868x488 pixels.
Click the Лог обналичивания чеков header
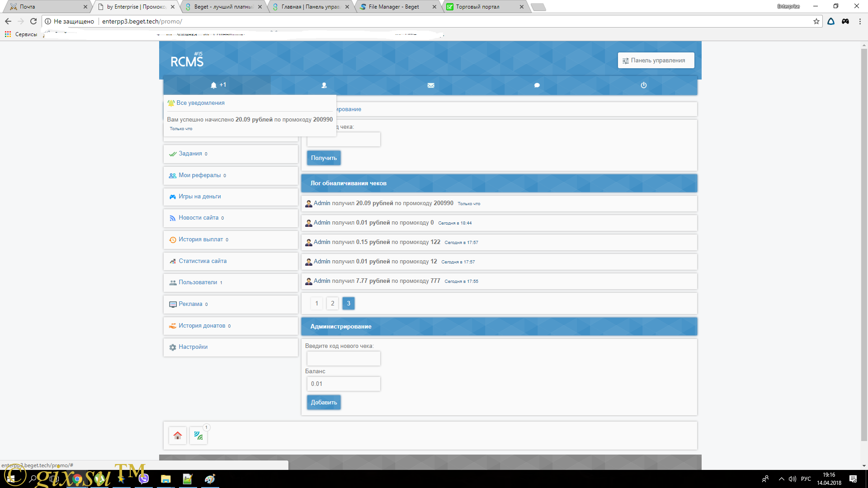[x=499, y=183]
